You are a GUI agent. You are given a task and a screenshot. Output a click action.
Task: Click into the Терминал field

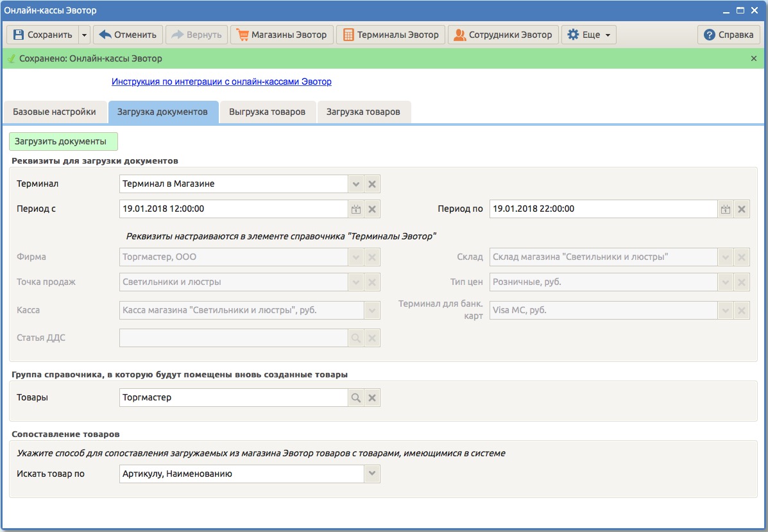[x=234, y=184]
